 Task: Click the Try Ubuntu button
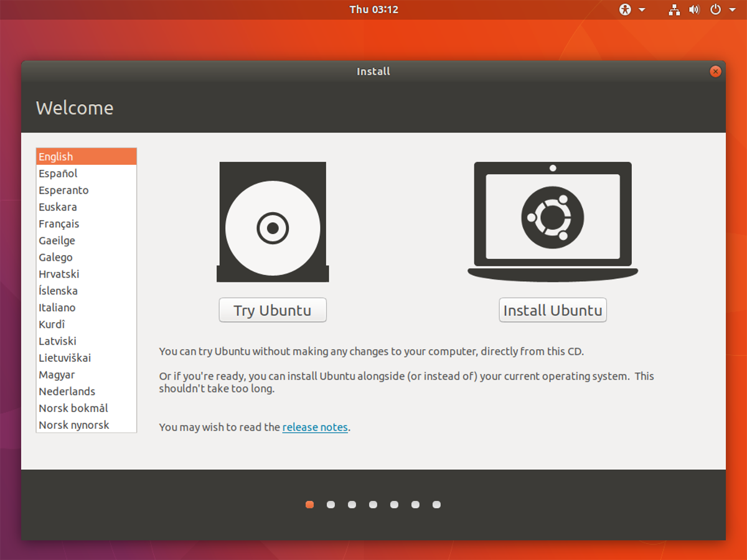[x=272, y=310]
